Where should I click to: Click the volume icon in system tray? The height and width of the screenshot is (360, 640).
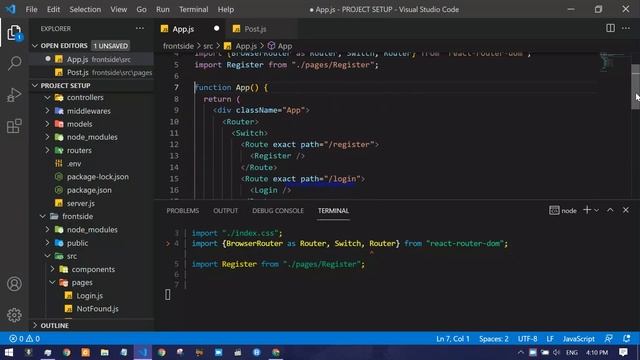tap(556, 352)
